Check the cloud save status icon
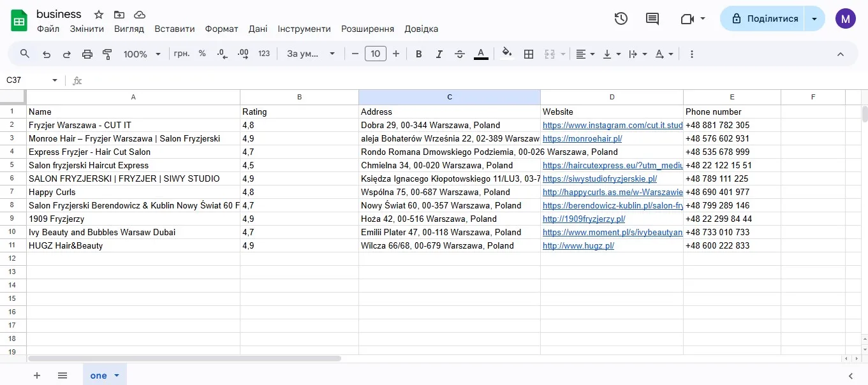Image resolution: width=868 pixels, height=385 pixels. (140, 15)
